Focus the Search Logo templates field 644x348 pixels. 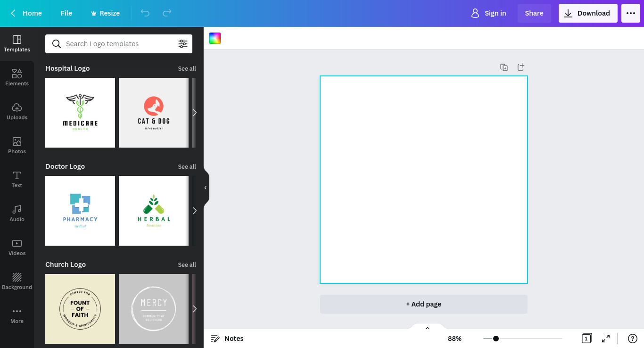[x=119, y=44]
